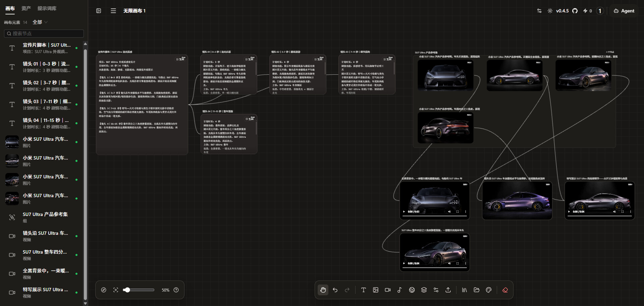Open the help question mark icon
This screenshot has width=644, height=306.
tap(176, 290)
